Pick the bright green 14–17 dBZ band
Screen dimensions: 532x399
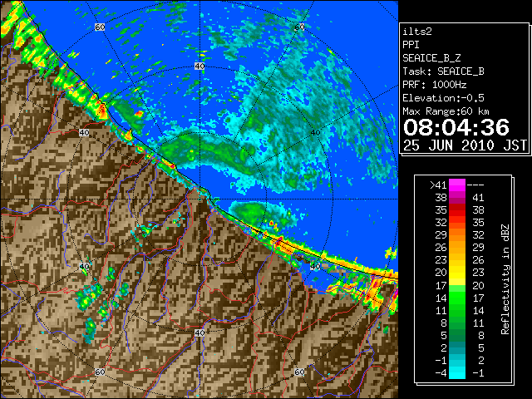457,298
